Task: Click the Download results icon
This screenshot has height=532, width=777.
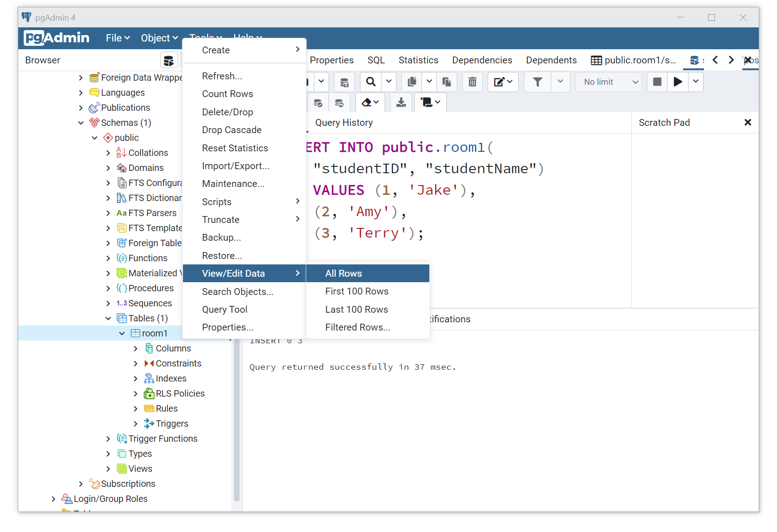Action: tap(401, 103)
